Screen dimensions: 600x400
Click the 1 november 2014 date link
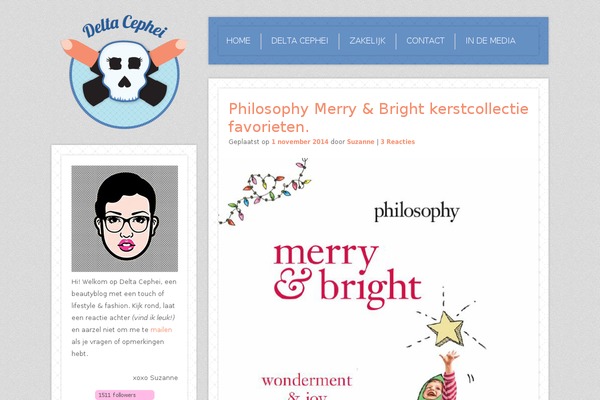pyautogui.click(x=300, y=142)
